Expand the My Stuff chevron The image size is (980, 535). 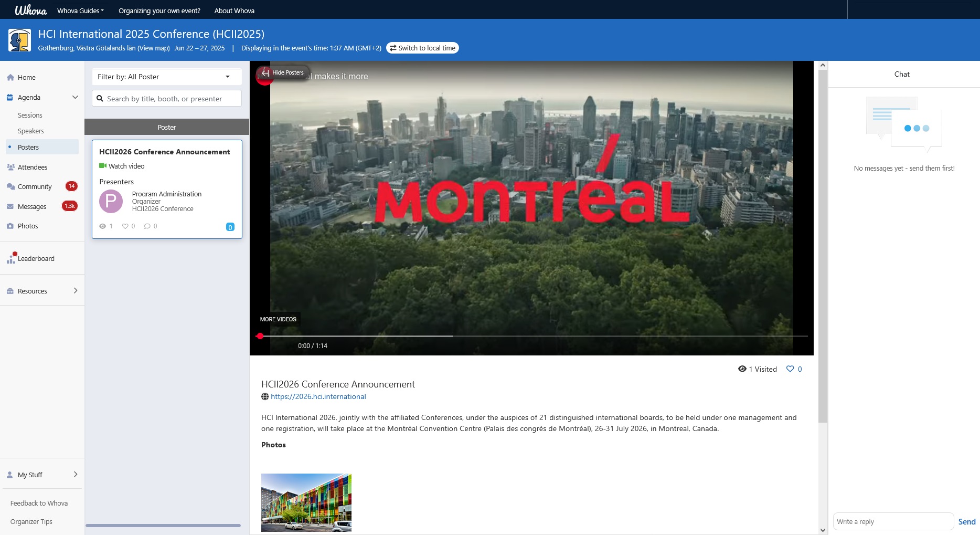pos(76,474)
